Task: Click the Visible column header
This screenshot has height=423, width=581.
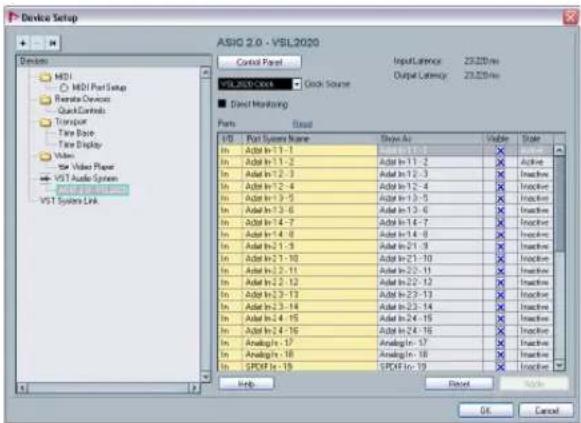Action: click(x=499, y=139)
